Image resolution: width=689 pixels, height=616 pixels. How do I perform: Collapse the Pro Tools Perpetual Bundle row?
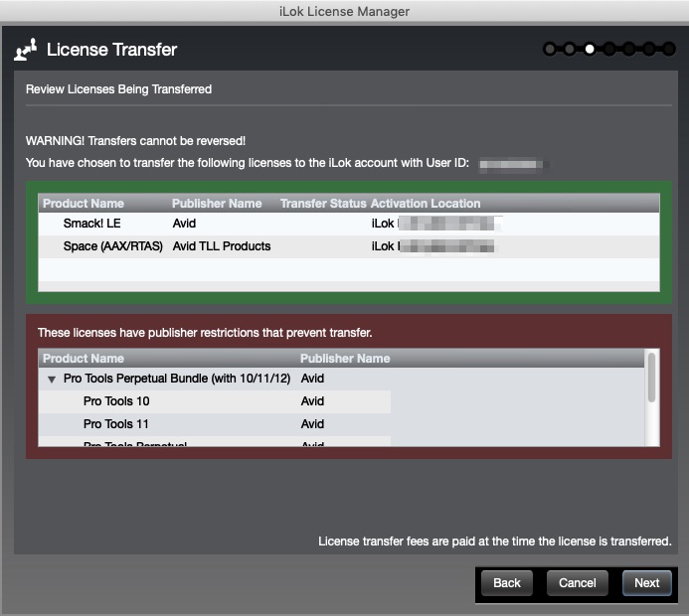click(x=52, y=380)
